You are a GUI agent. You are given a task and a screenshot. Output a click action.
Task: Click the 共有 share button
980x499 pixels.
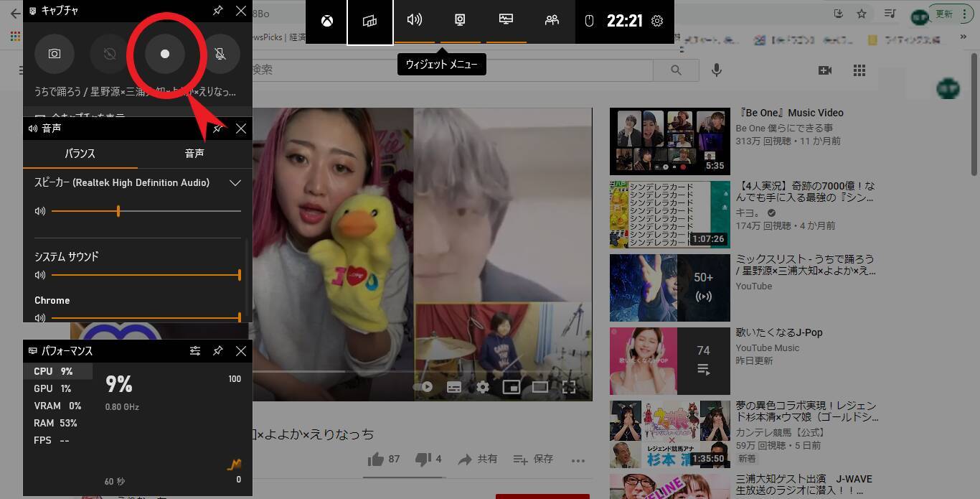478,459
